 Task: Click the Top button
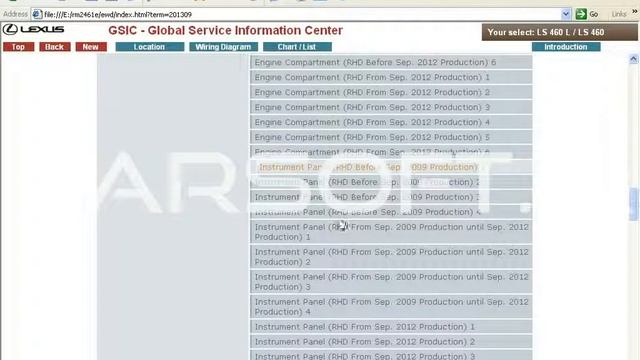pyautogui.click(x=18, y=47)
